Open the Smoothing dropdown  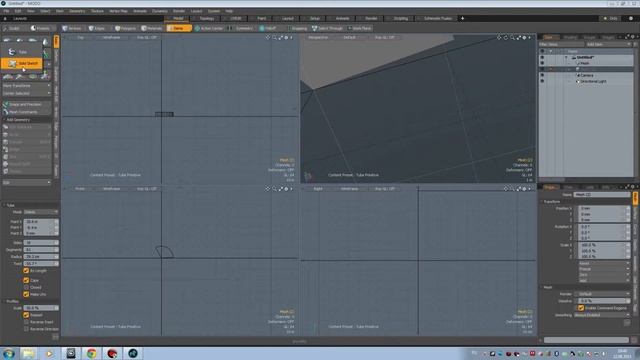602,315
